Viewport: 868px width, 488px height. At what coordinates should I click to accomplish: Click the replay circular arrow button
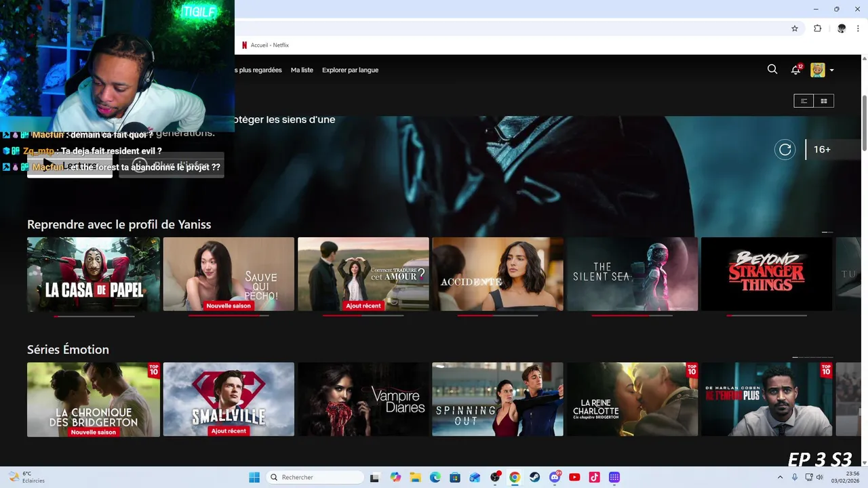tap(785, 150)
